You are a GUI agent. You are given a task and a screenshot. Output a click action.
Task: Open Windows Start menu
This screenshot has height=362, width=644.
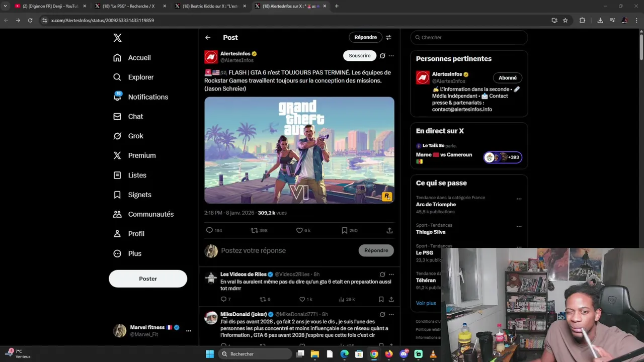point(210,354)
